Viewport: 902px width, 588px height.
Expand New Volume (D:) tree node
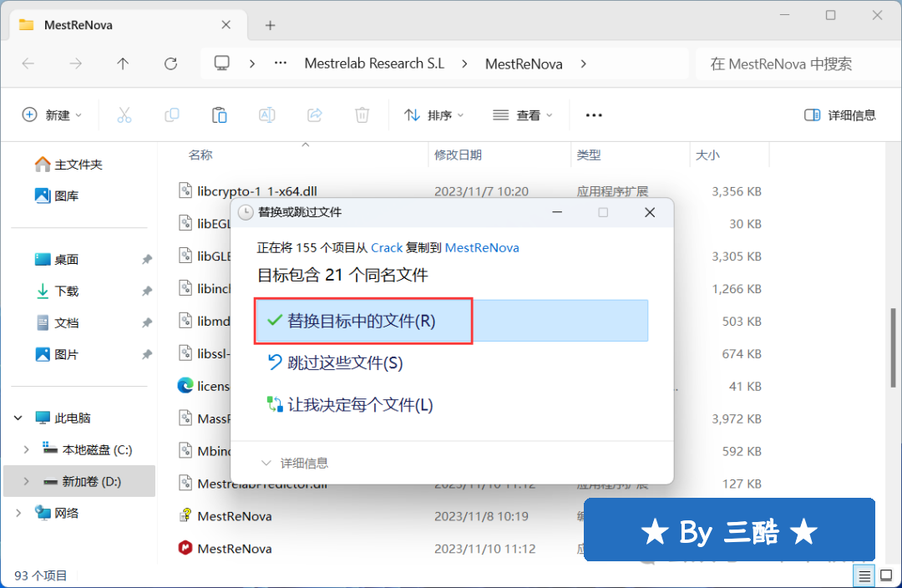point(26,482)
